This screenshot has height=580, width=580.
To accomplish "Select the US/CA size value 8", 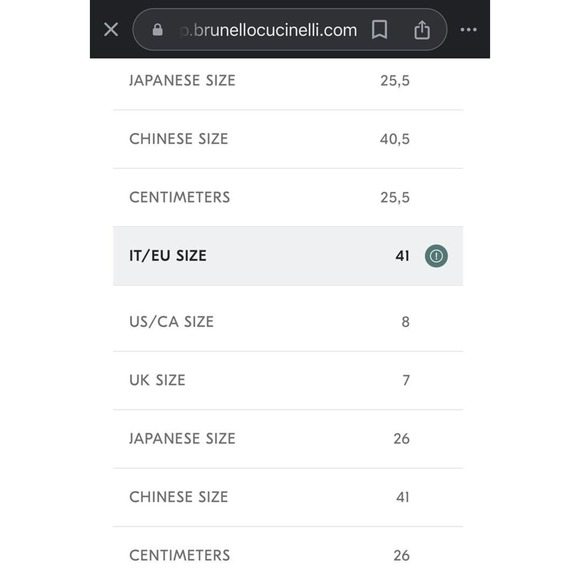I will coord(406,322).
